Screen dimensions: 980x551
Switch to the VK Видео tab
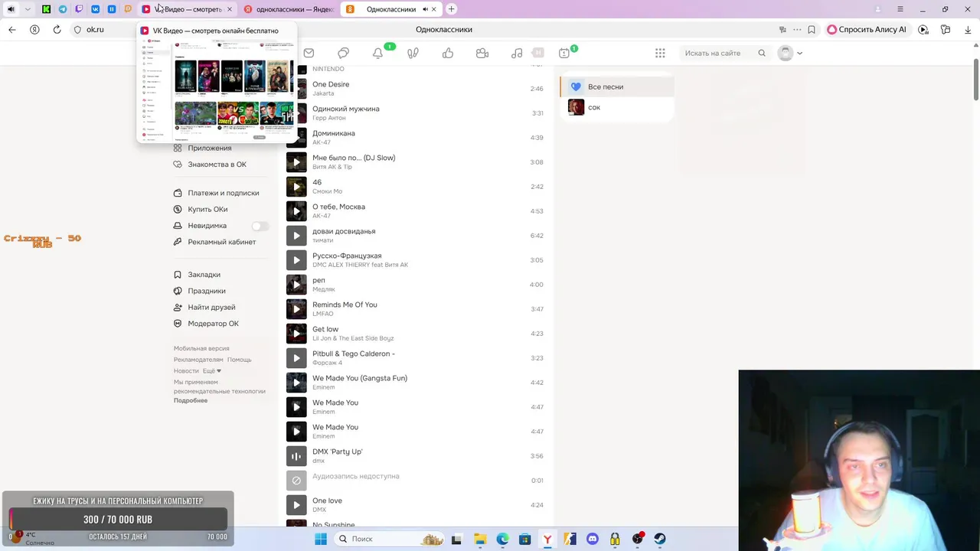coord(186,9)
